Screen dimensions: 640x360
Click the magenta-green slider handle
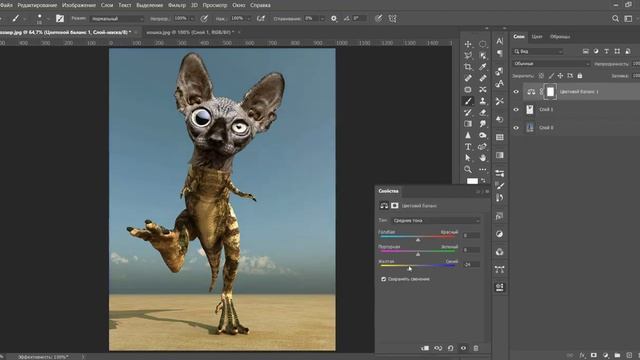418,254
